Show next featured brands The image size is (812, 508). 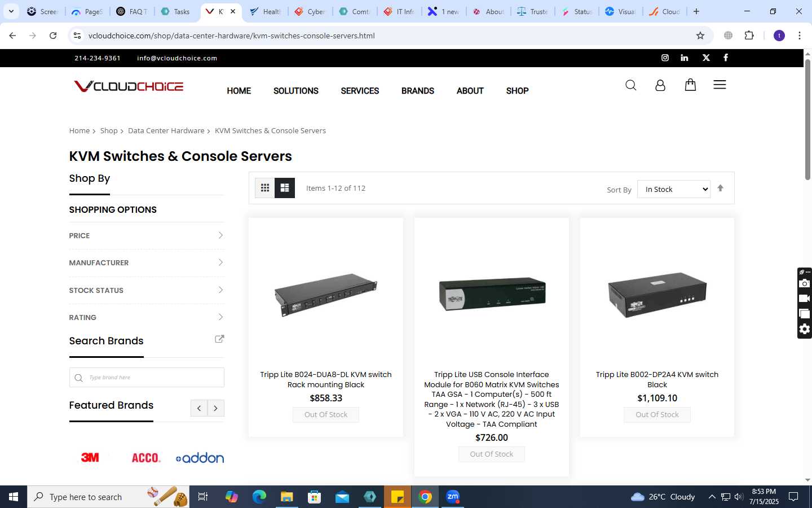(x=215, y=408)
